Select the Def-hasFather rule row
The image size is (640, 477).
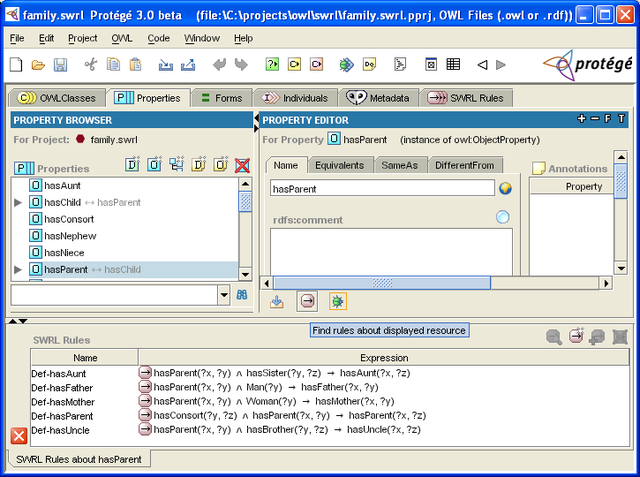pyautogui.click(x=330, y=387)
